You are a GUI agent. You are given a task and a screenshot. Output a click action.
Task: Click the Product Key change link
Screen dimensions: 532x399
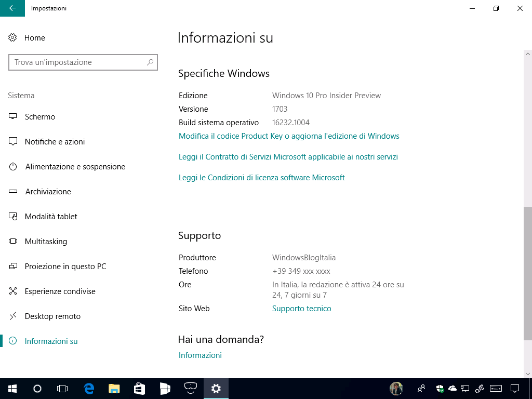coord(289,136)
